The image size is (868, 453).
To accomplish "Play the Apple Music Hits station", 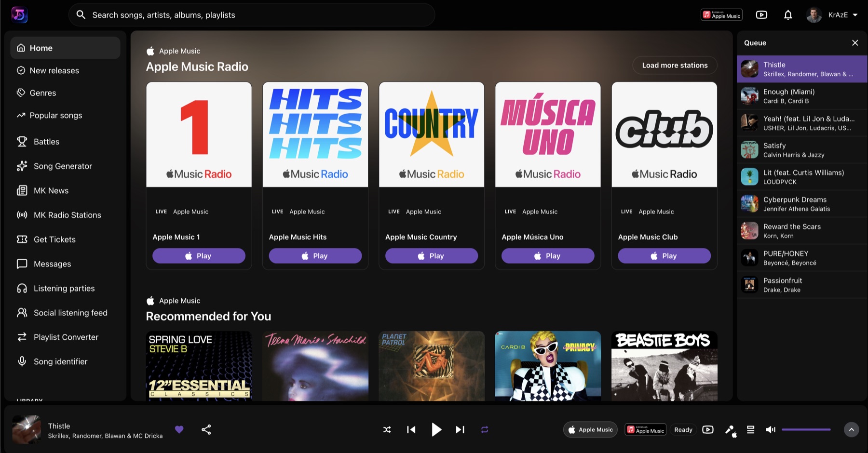I will tap(315, 256).
